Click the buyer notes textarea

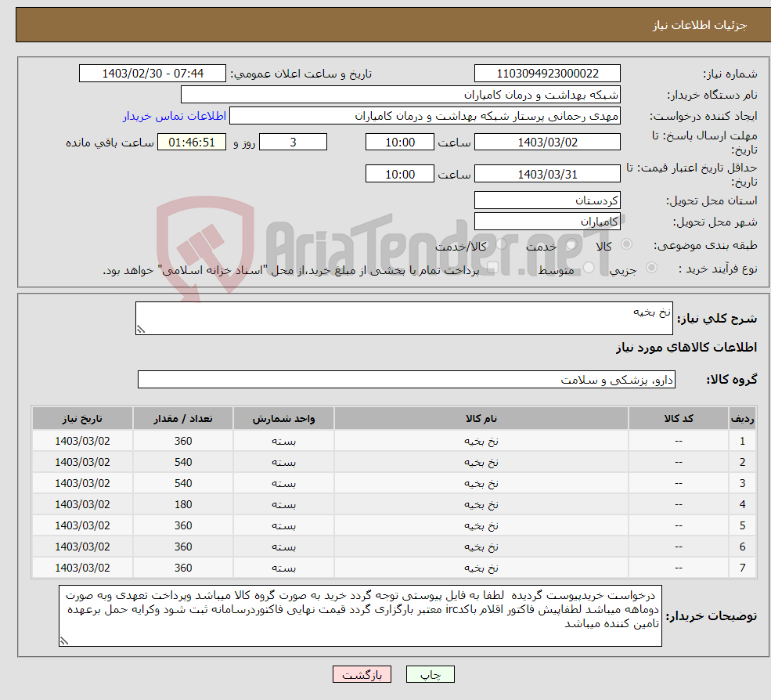point(360,615)
